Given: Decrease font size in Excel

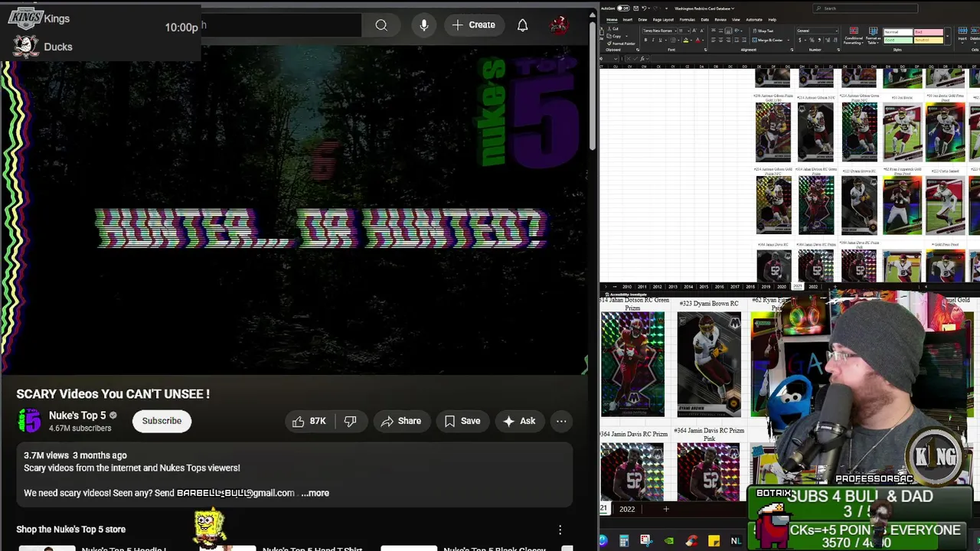Looking at the screenshot, I should 702,31.
